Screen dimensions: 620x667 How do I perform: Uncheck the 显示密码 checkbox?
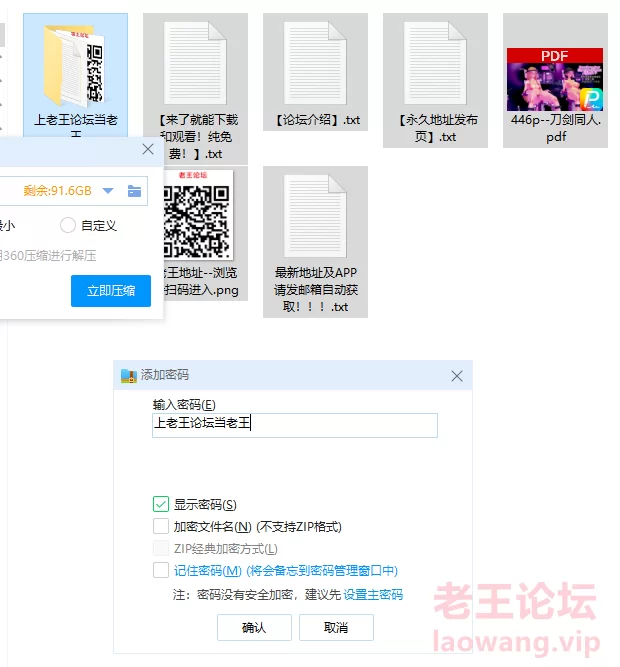click(161, 504)
